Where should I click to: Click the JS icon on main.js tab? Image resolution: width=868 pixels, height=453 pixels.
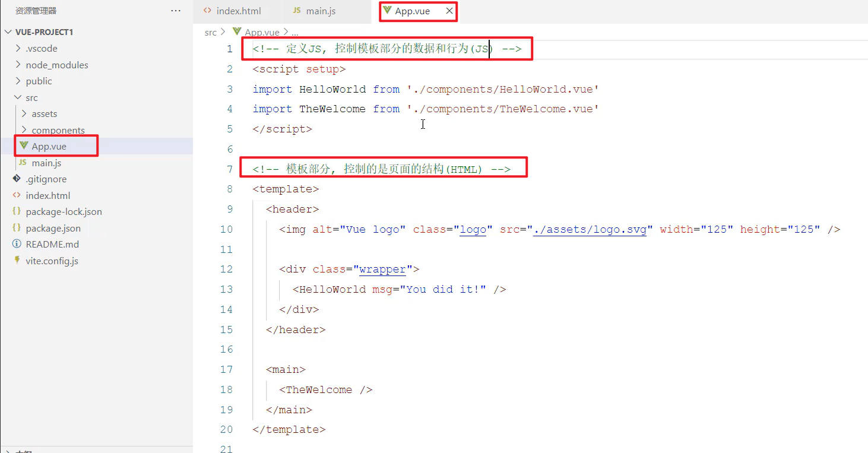pos(296,11)
